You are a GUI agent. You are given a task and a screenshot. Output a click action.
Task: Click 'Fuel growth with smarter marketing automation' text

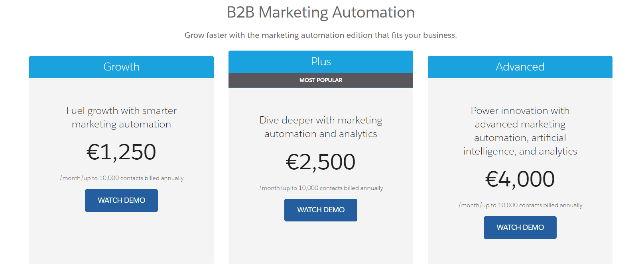click(x=121, y=117)
